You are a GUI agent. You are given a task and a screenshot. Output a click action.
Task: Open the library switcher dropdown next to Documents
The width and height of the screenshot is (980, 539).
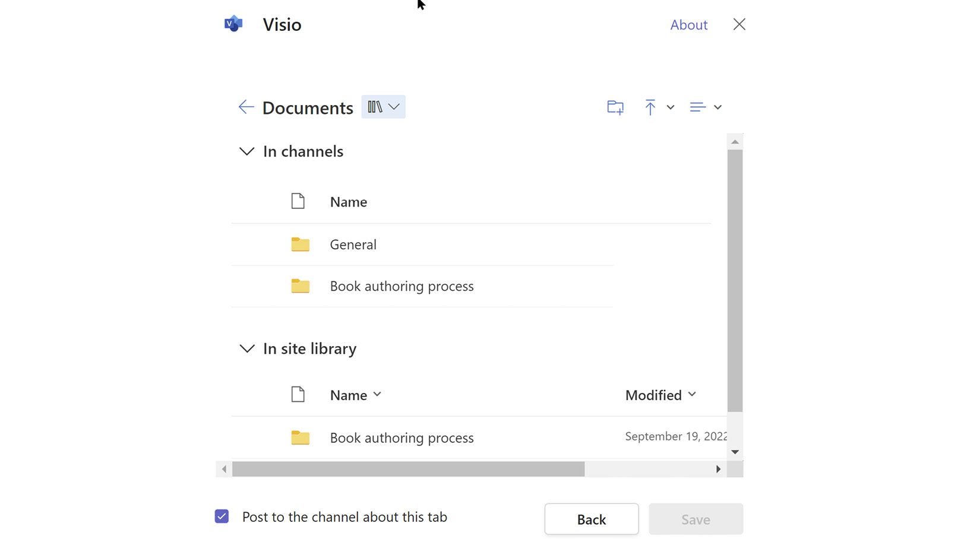(x=384, y=107)
